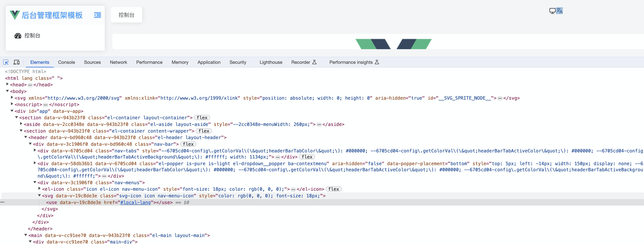Toggle the flex badge on content-wrapper section
The image size is (644, 245).
[x=204, y=131]
